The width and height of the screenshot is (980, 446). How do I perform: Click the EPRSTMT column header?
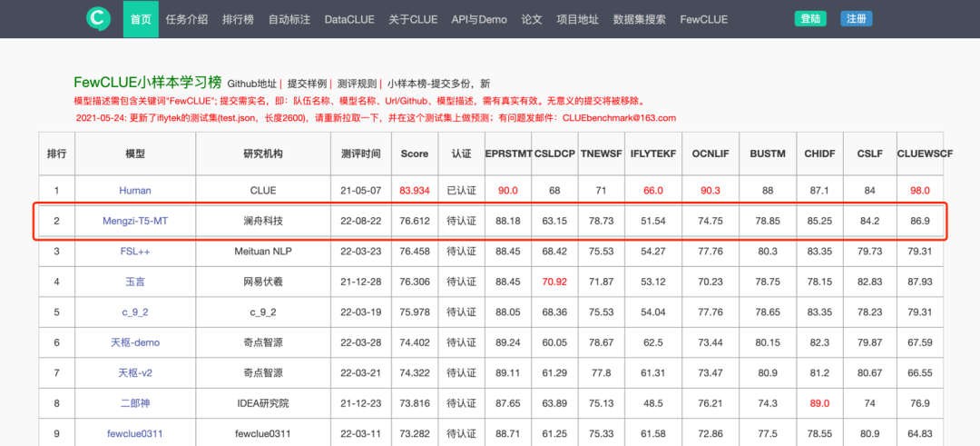[507, 154]
